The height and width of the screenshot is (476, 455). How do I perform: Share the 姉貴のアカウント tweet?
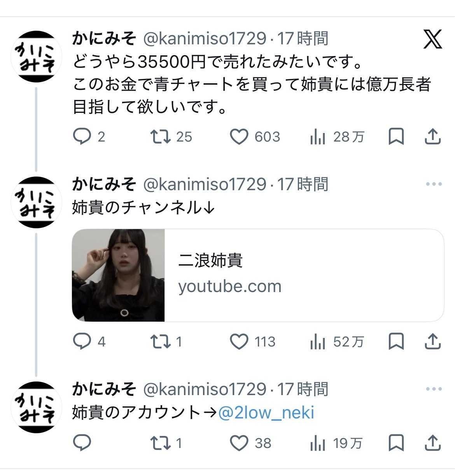pyautogui.click(x=432, y=443)
